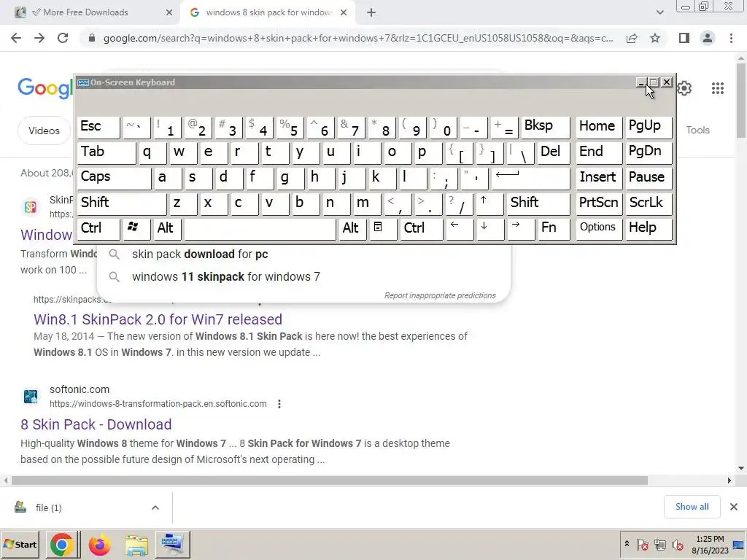Click the up arrow key on keyboard
747x560 pixels.
488,203
